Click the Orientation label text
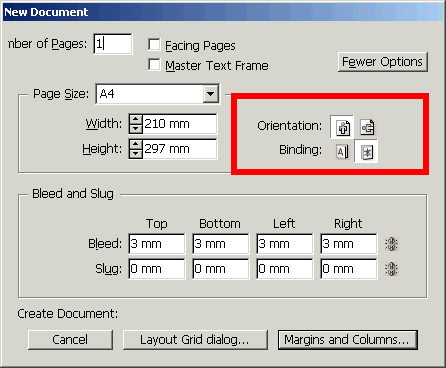Image resolution: width=446 pixels, height=368 pixels. pos(290,126)
